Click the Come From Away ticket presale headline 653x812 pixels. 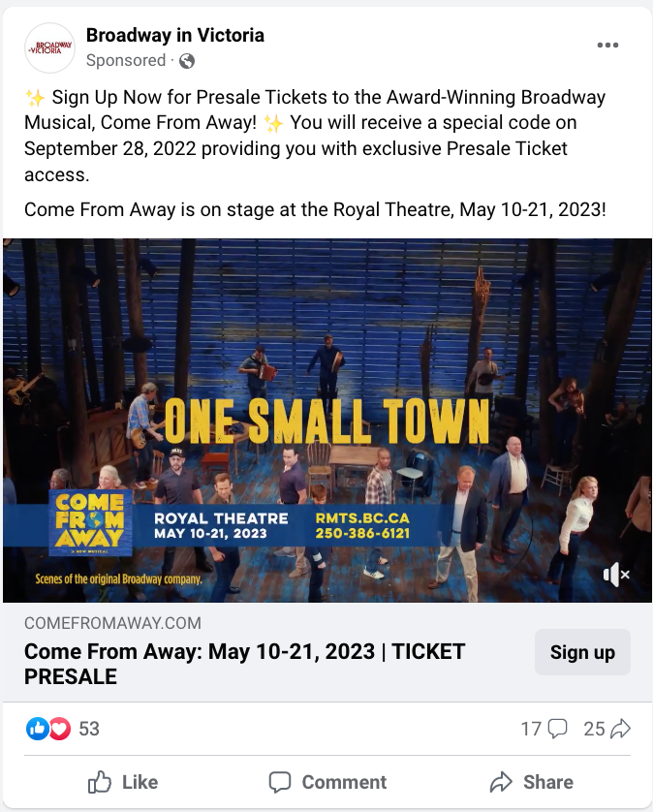click(x=244, y=664)
